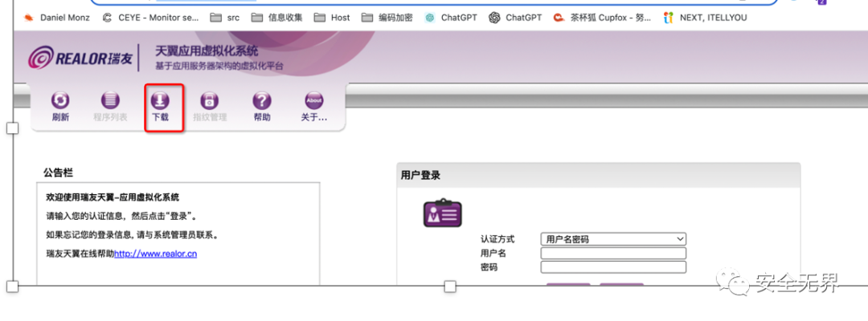Click the 天翼应用虚拟化系统 title text

click(207, 51)
